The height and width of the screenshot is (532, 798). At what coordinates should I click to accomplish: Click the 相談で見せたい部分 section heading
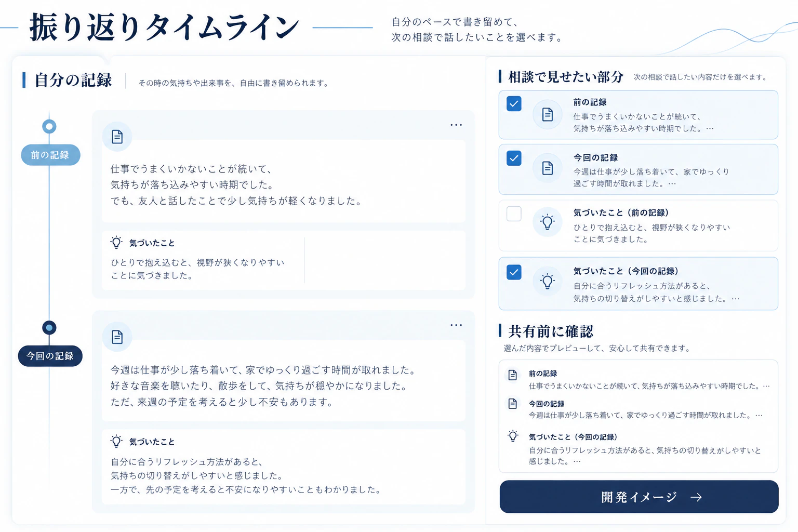tap(566, 77)
